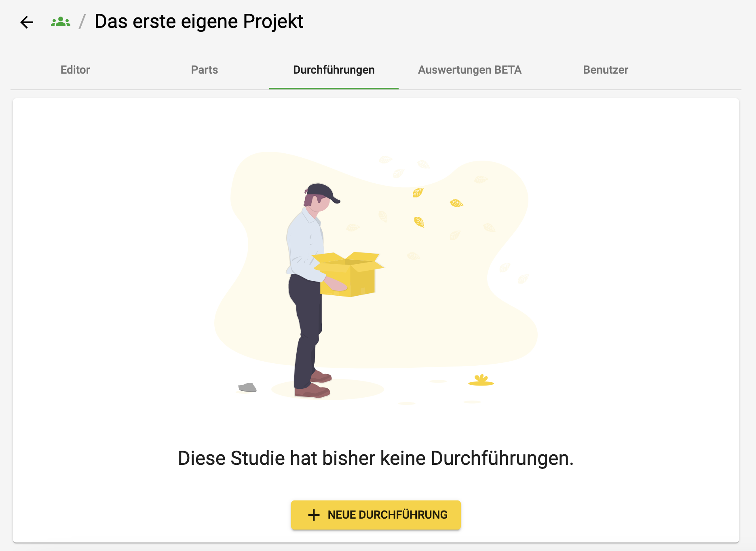Screen dimensions: 756x551
Task: Click the green active tab underline indicator
Action: 334,89
